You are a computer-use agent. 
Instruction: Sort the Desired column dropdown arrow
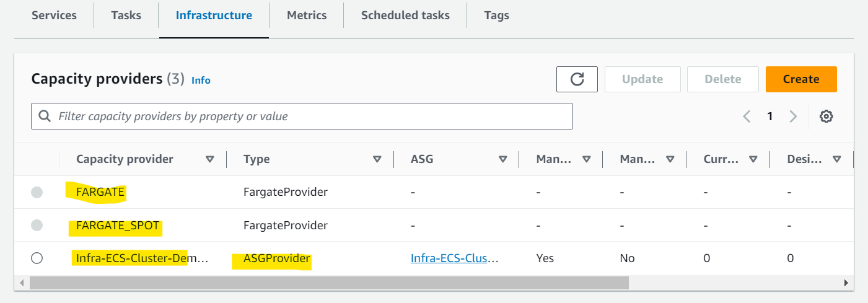(x=837, y=159)
